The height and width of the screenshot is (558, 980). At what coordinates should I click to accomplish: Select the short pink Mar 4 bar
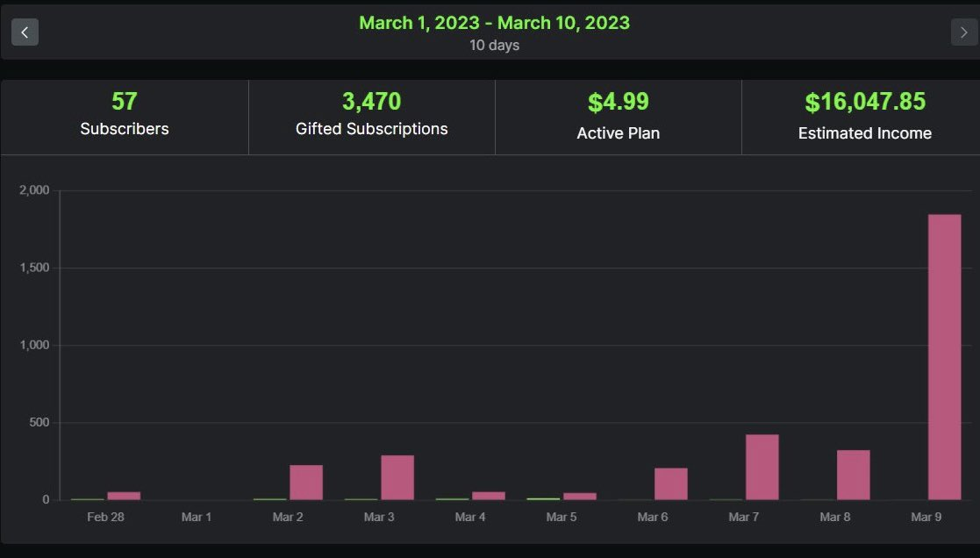click(488, 496)
